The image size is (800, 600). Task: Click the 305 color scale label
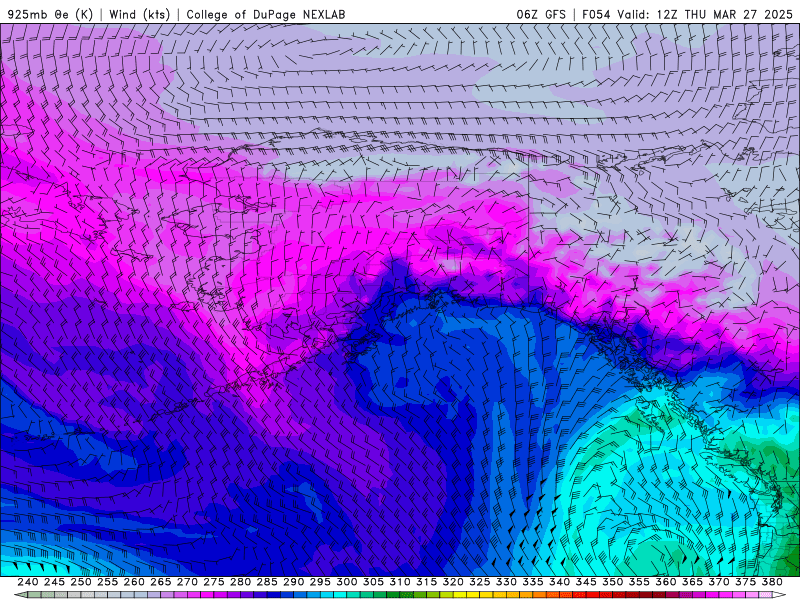coord(373,582)
